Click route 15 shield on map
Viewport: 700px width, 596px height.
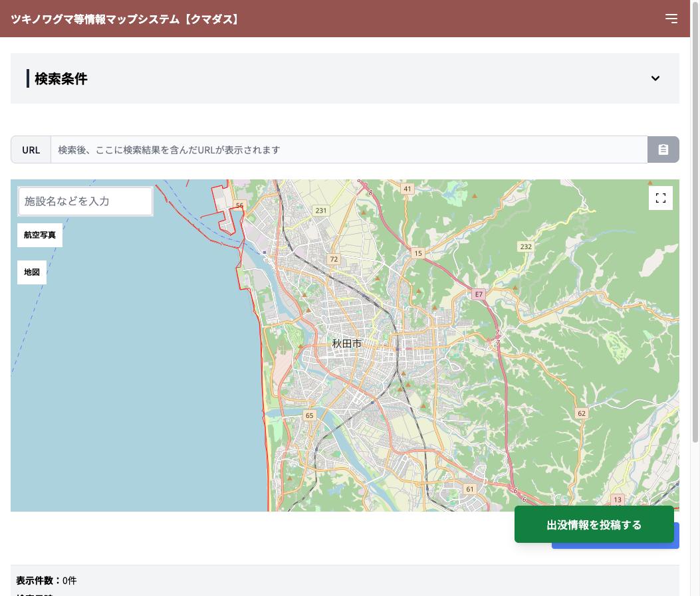(x=418, y=253)
